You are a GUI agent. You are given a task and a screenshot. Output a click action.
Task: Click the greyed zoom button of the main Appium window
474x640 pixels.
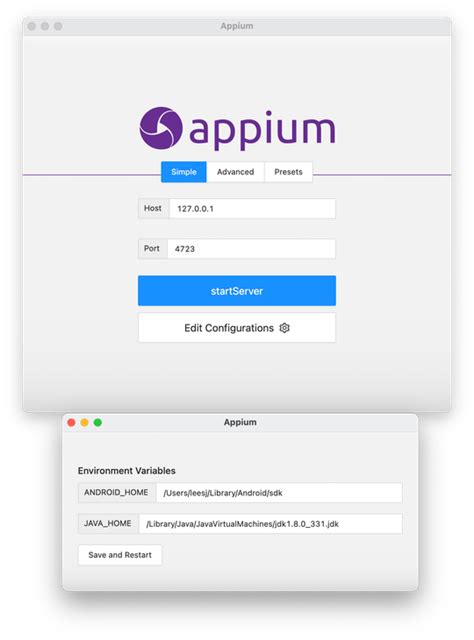click(x=58, y=26)
